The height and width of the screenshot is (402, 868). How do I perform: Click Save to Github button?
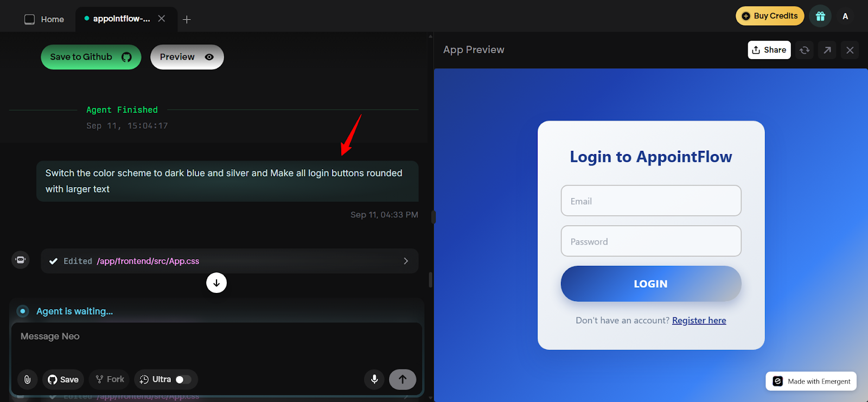[x=91, y=57]
